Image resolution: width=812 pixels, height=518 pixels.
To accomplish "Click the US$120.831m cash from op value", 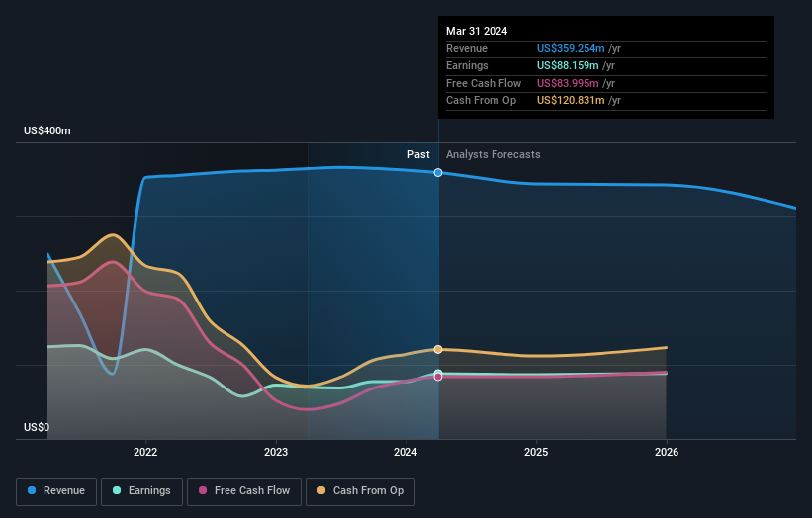I will (x=571, y=101).
